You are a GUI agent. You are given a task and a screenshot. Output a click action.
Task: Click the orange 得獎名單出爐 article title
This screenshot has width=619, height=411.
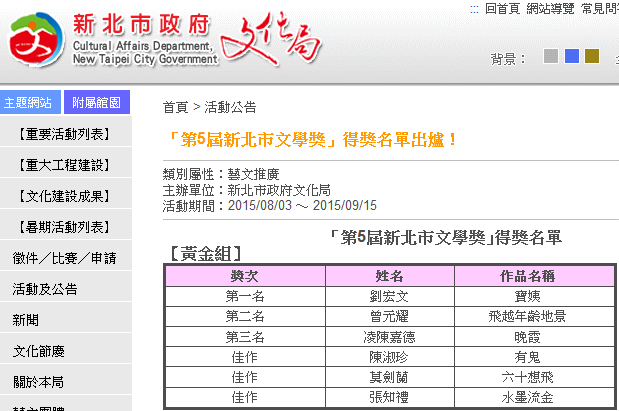pyautogui.click(x=311, y=140)
